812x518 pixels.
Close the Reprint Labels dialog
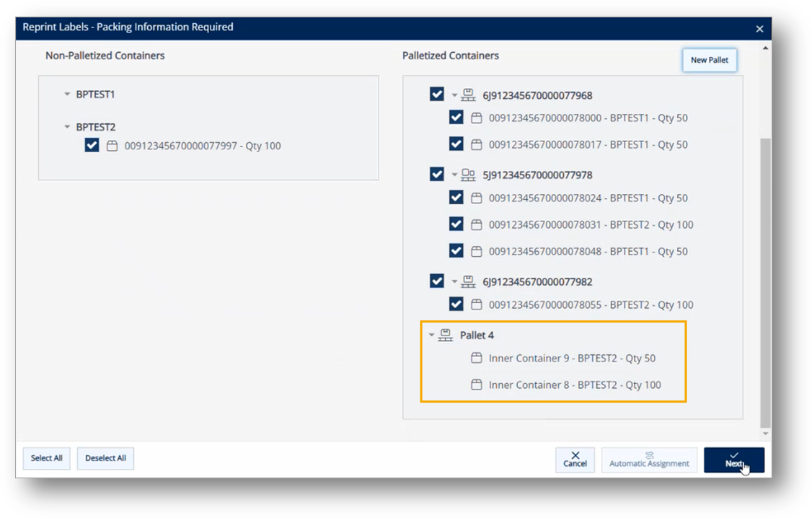click(759, 29)
